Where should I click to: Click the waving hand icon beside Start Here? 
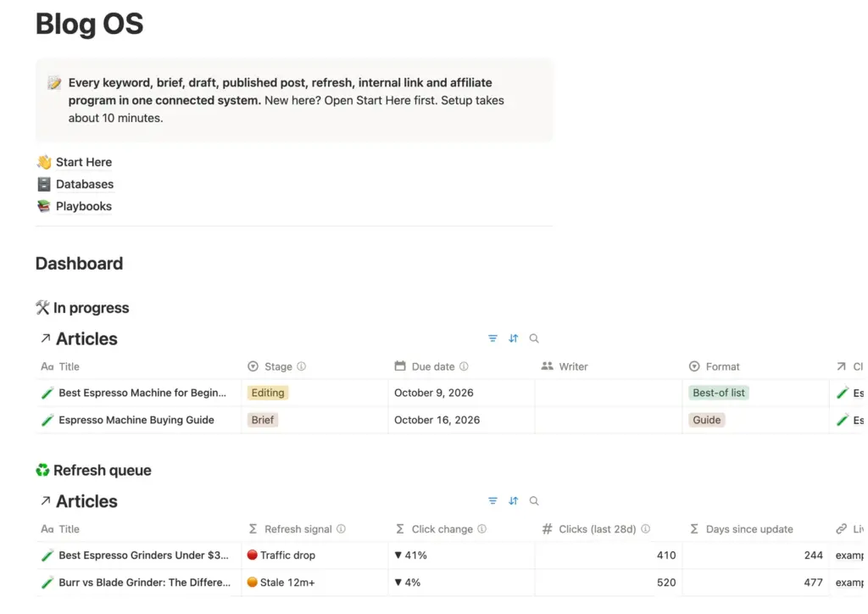pyautogui.click(x=44, y=162)
